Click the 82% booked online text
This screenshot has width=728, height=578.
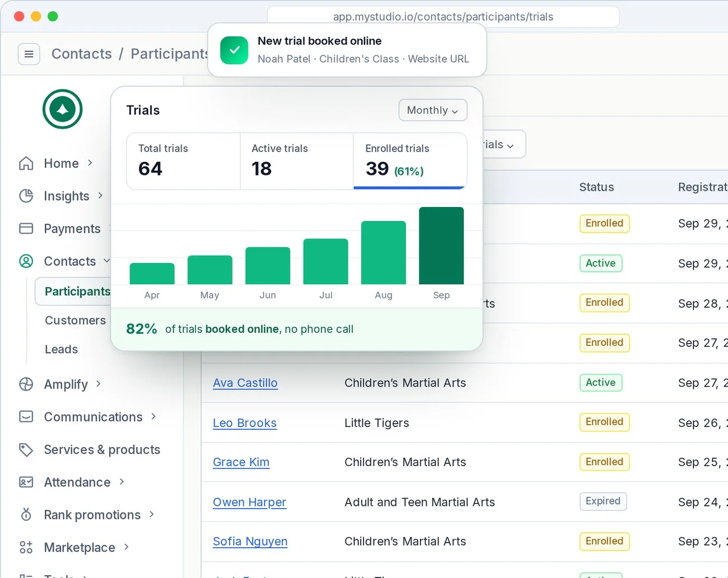coord(240,329)
